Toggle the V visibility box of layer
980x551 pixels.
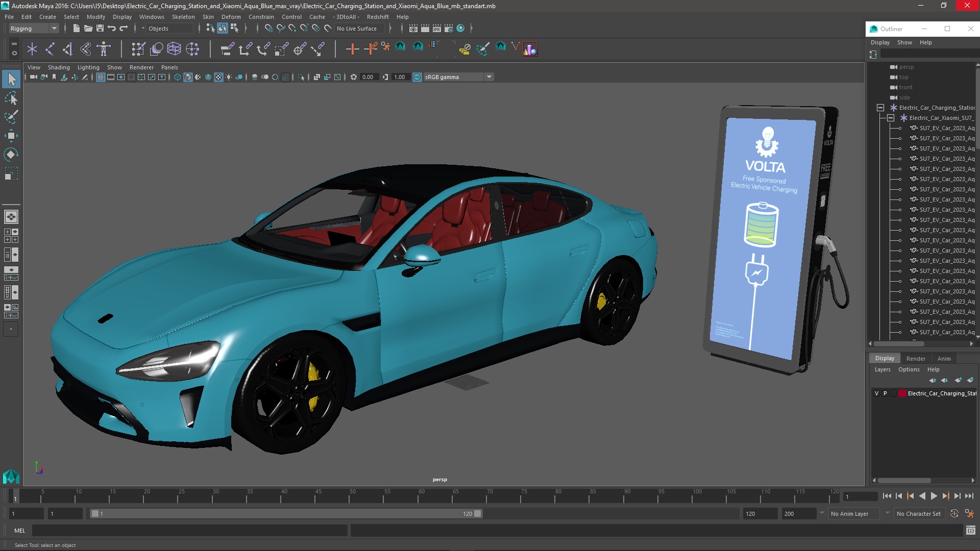877,393
